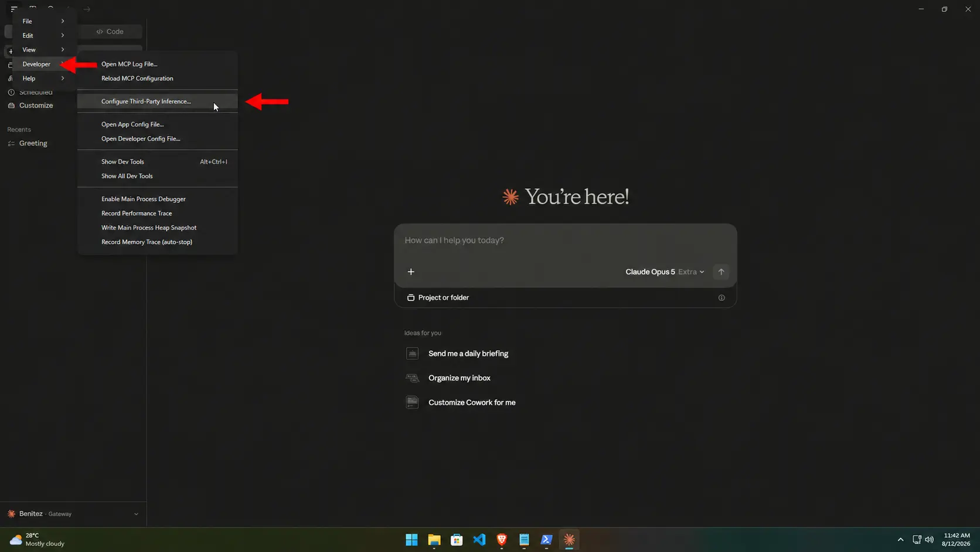Screen dimensions: 980x552
Task: Click the Scheduled clock icon in sidebar
Action: (11, 92)
